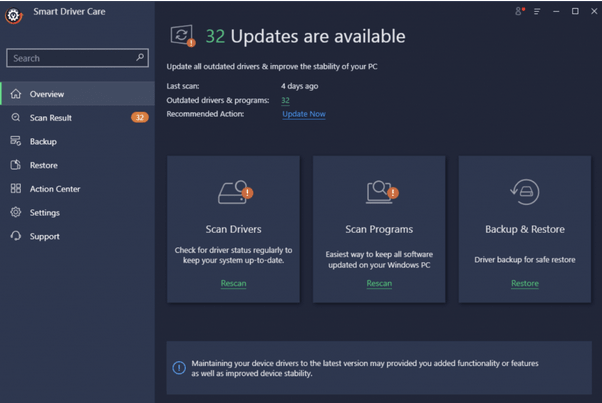Click the Action Center grid icon

click(16, 188)
